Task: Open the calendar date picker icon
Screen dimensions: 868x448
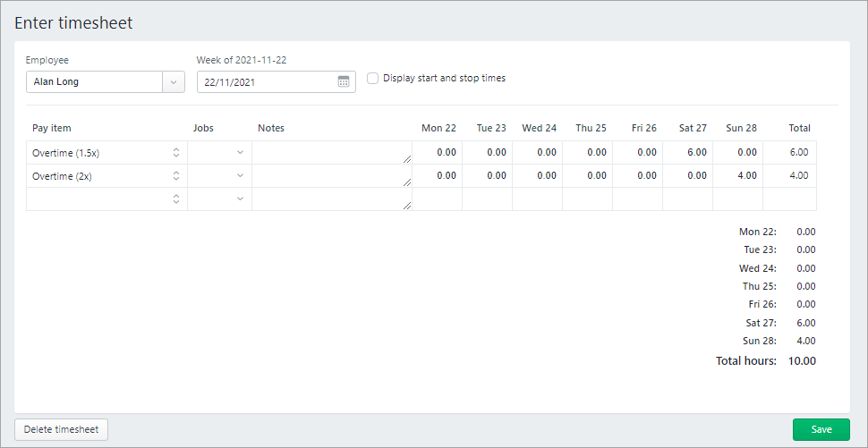Action: tap(344, 81)
